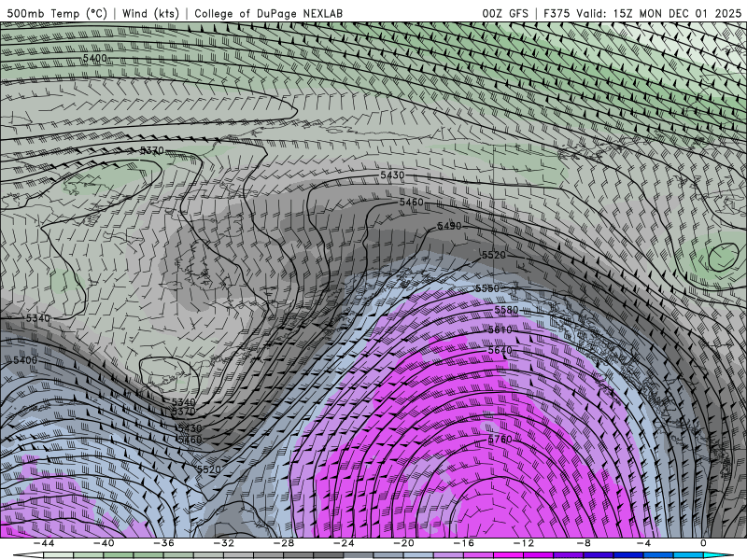Select the 'Wind (kts)' header label
Image resolution: width=747 pixels, height=560 pixels.
(x=150, y=13)
